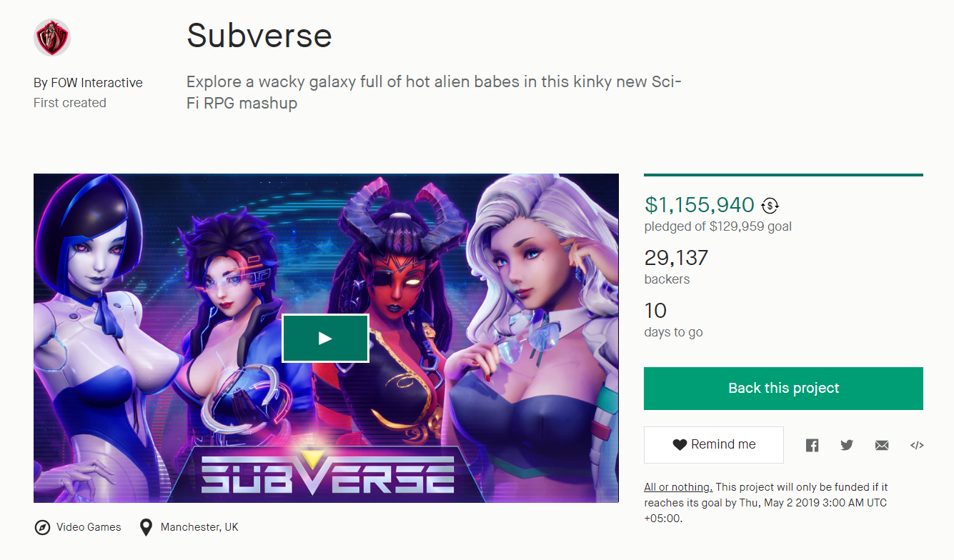Click the Subverse project title heading
954x560 pixels.
point(259,35)
